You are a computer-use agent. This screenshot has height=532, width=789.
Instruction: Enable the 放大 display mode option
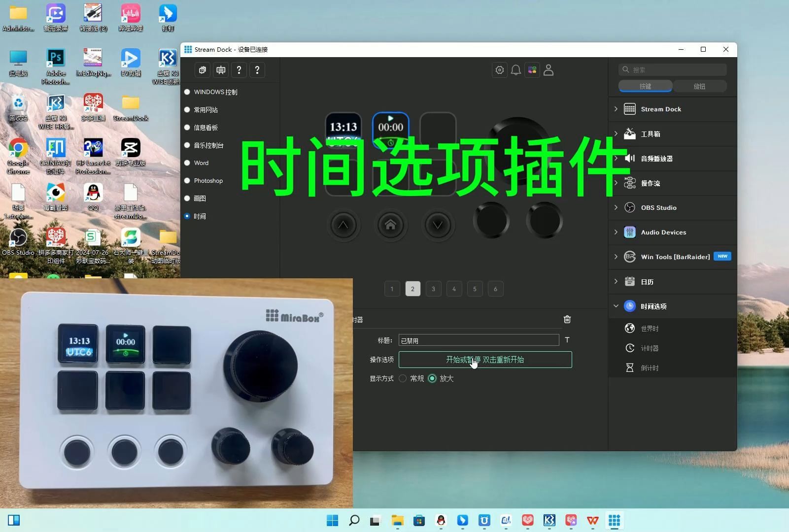pos(432,378)
